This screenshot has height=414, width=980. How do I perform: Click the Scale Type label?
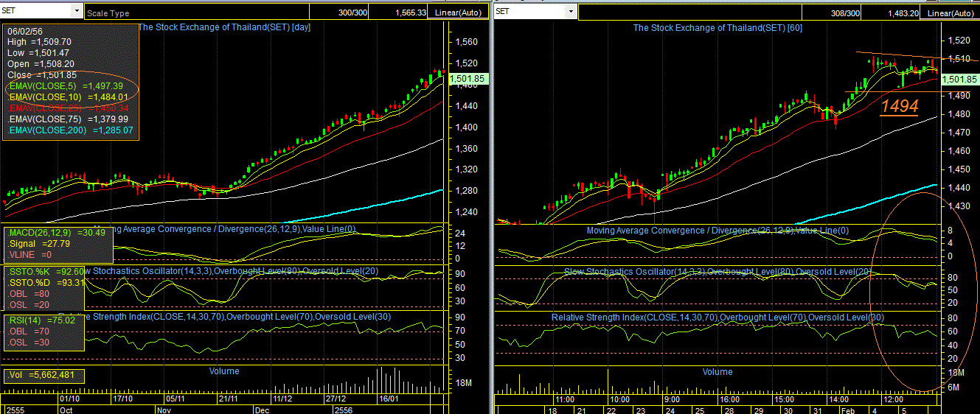click(108, 13)
